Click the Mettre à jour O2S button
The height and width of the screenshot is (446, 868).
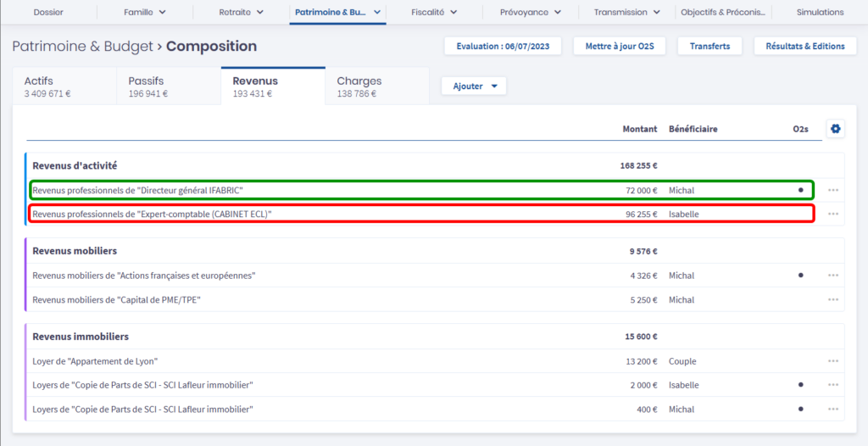click(620, 47)
